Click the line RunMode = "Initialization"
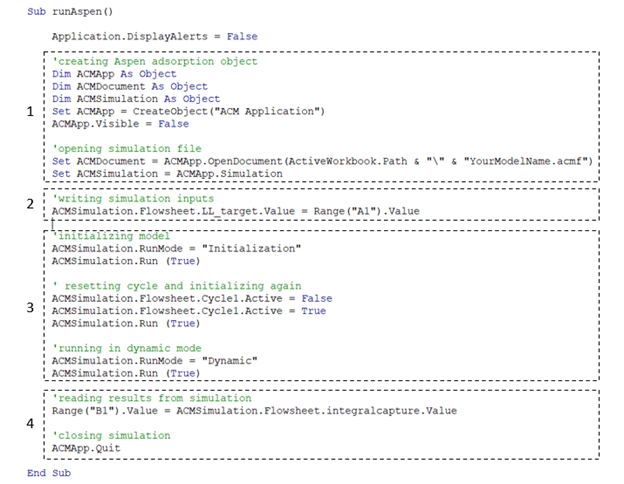Viewport: 624px width, 484px height. [x=176, y=248]
